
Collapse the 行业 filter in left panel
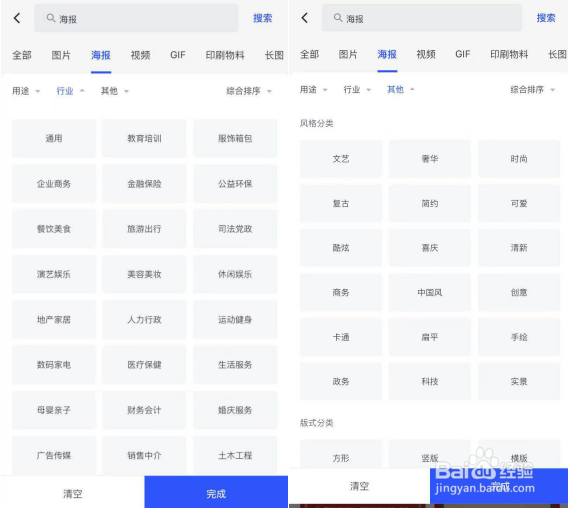[70, 91]
